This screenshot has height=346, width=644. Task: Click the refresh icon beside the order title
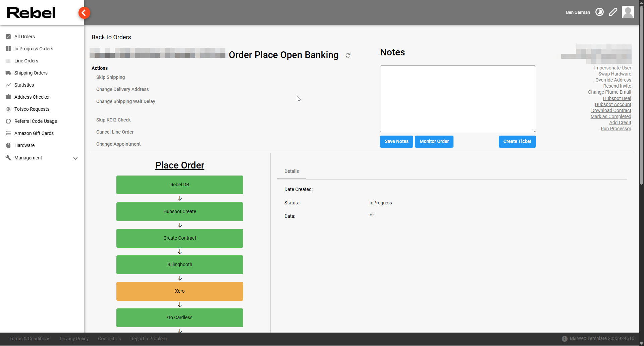coord(348,55)
